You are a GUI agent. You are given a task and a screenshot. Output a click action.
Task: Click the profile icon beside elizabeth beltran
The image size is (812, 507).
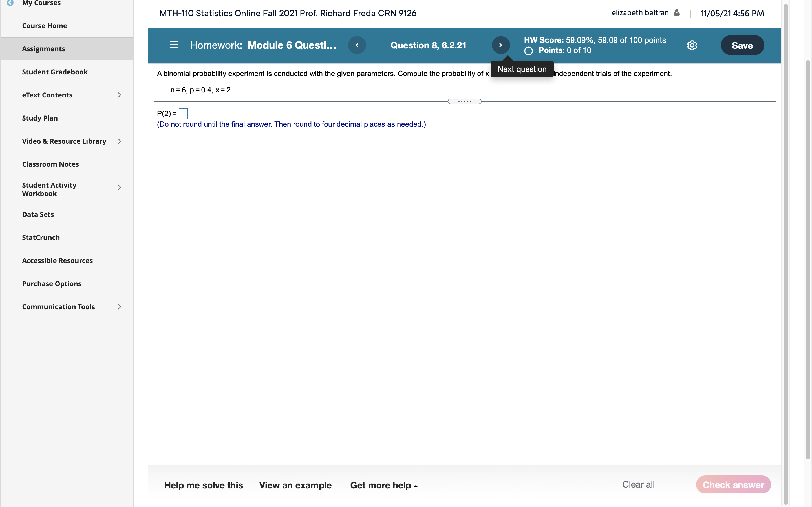[676, 12]
